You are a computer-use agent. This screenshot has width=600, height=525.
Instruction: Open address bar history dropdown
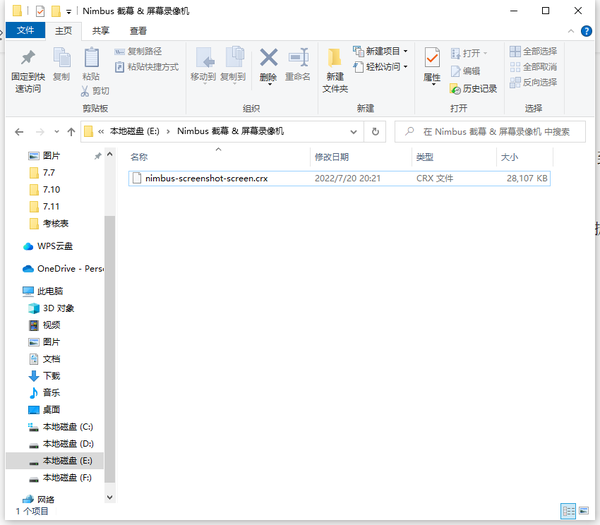(354, 131)
